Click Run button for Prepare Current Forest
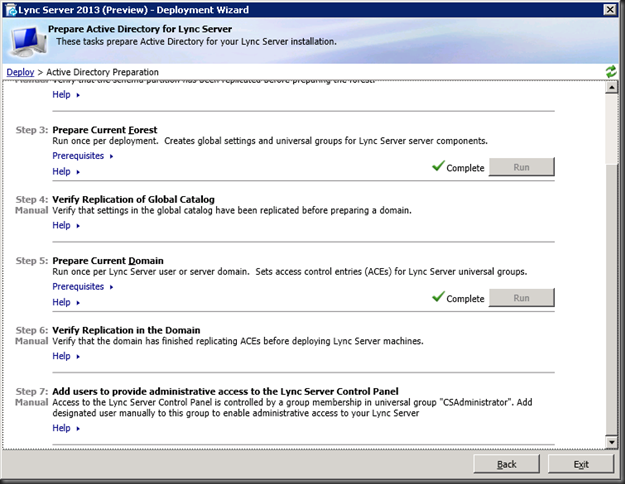This screenshot has width=625, height=484. click(x=521, y=167)
